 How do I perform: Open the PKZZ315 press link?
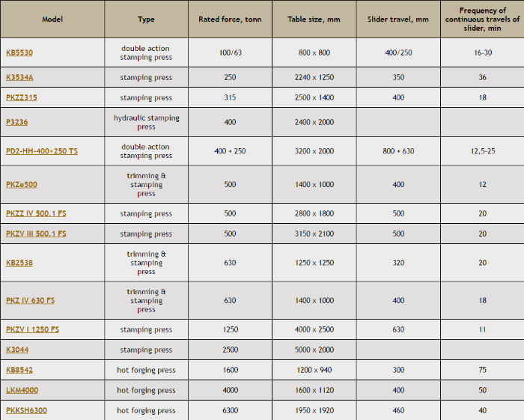point(22,97)
